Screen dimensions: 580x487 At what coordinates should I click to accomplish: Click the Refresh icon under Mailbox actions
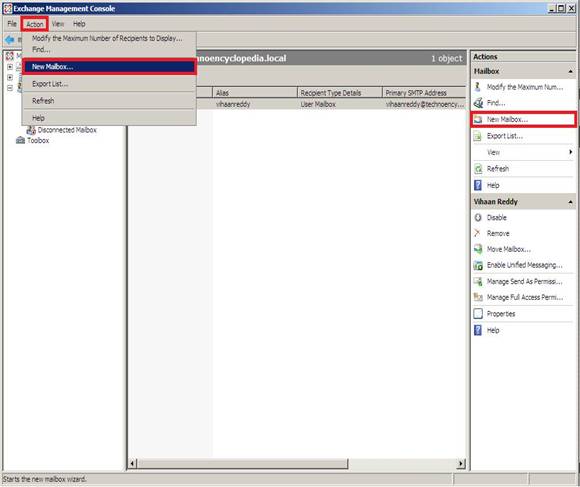click(x=478, y=169)
